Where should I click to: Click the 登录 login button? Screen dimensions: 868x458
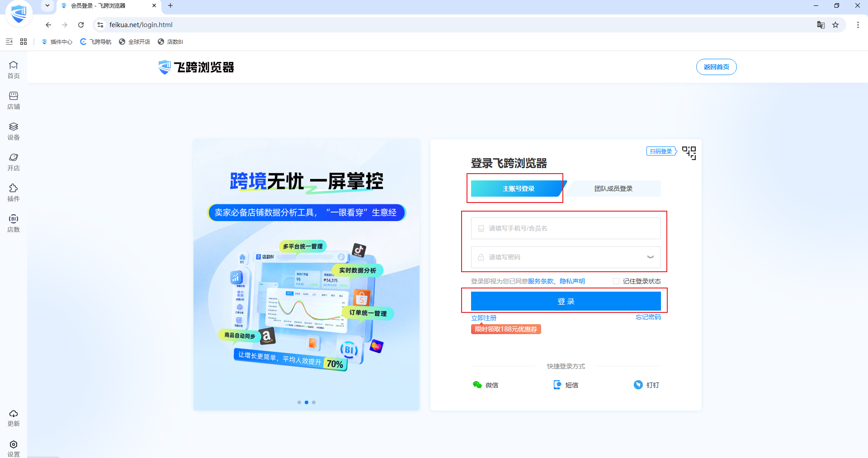[x=566, y=301]
